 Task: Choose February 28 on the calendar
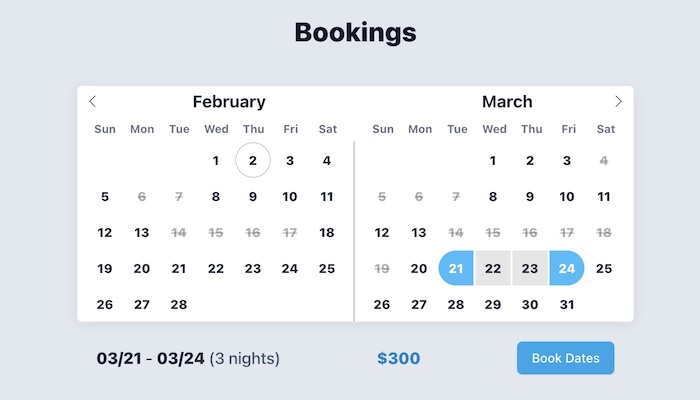[x=179, y=304]
